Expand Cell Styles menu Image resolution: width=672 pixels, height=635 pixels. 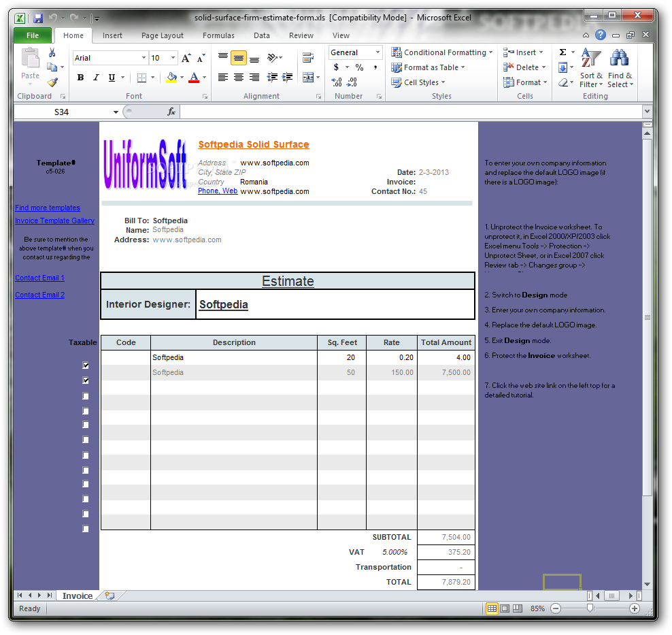click(x=418, y=82)
